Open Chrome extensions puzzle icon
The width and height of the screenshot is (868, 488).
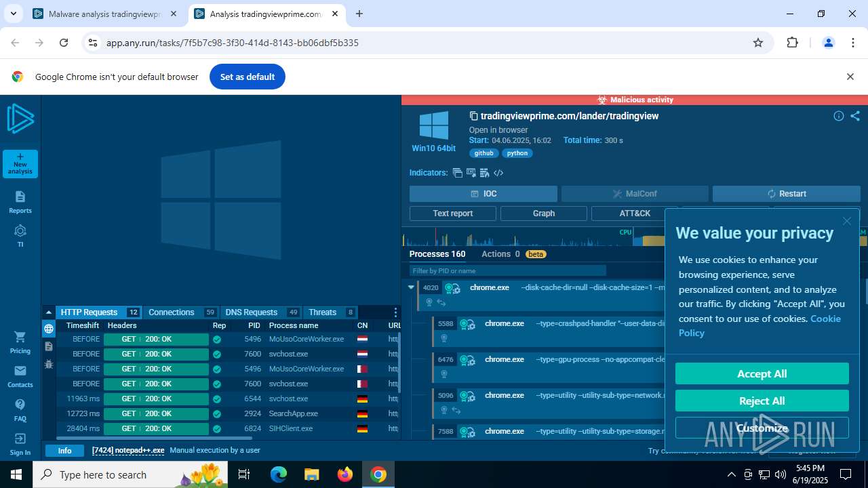(793, 43)
